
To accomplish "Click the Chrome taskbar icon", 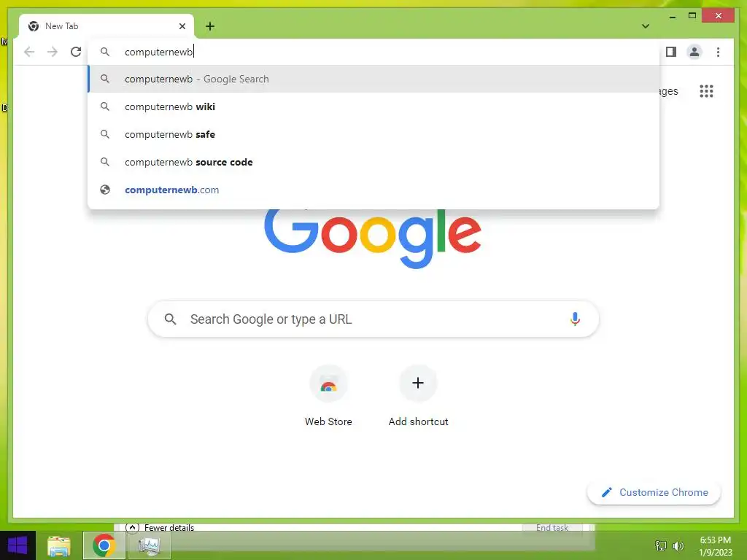I will point(104,545).
